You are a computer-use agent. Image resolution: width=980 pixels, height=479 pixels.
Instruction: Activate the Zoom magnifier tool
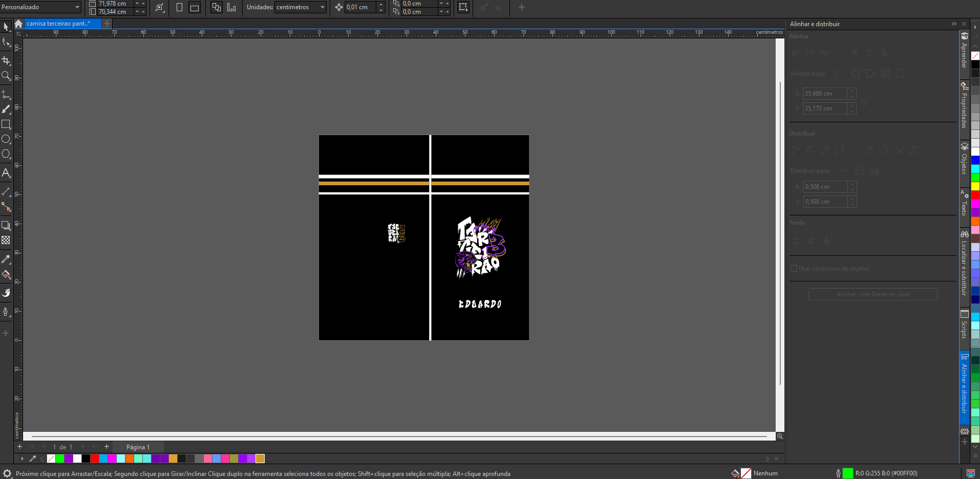6,76
